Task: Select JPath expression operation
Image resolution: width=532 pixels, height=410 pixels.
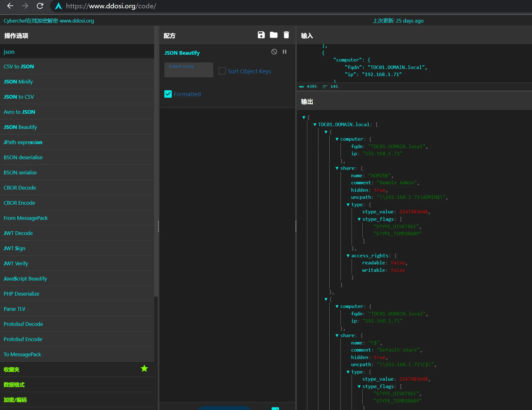Action: pyautogui.click(x=77, y=142)
